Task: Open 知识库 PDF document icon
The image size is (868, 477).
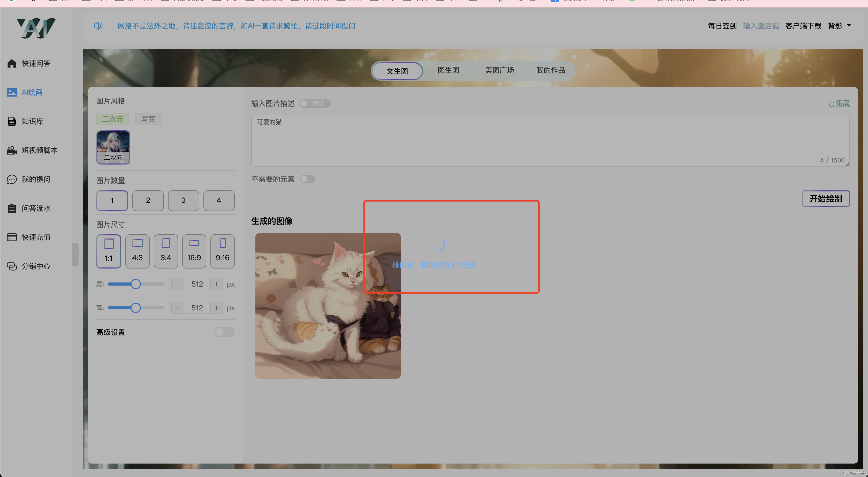Action: tap(12, 121)
